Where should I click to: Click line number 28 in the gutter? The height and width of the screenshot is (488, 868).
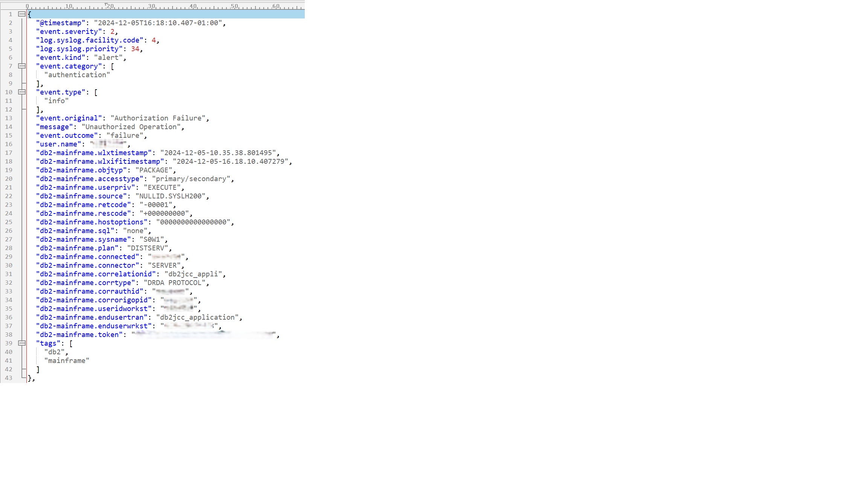[x=9, y=248]
